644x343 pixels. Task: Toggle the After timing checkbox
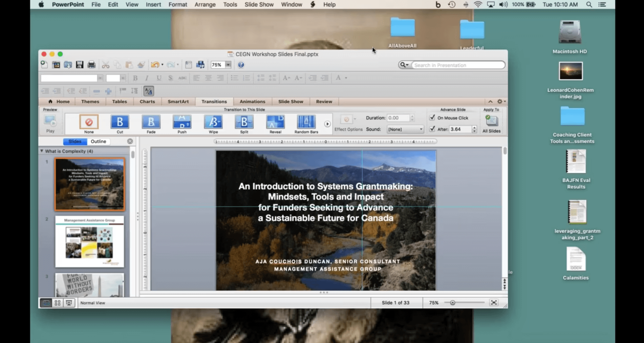(432, 129)
